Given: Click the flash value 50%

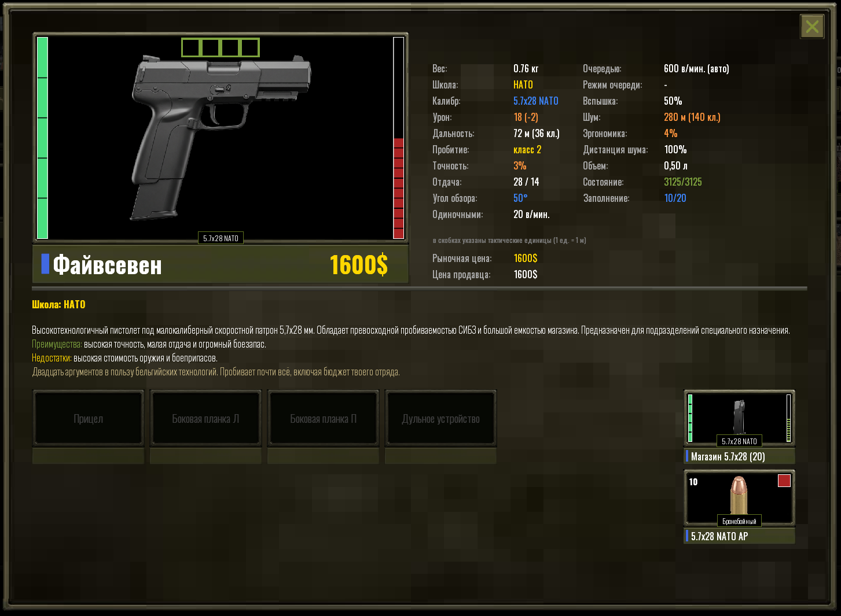Looking at the screenshot, I should 673,101.
